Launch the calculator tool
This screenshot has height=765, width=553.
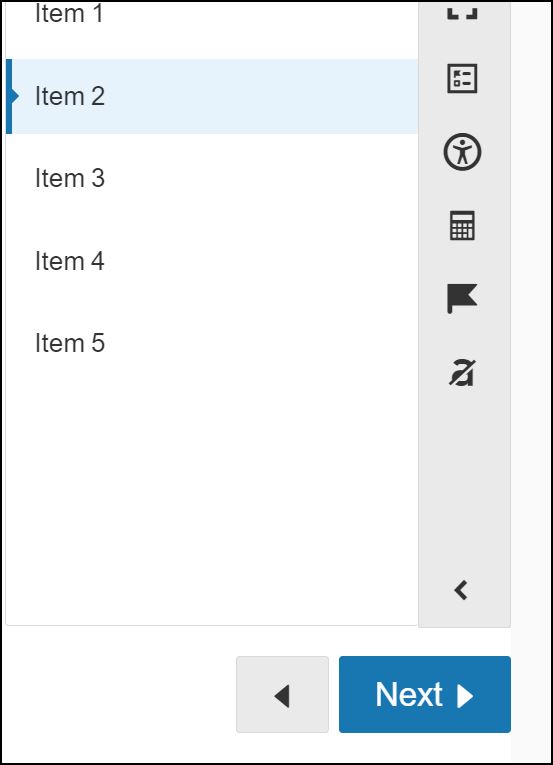pyautogui.click(x=462, y=225)
